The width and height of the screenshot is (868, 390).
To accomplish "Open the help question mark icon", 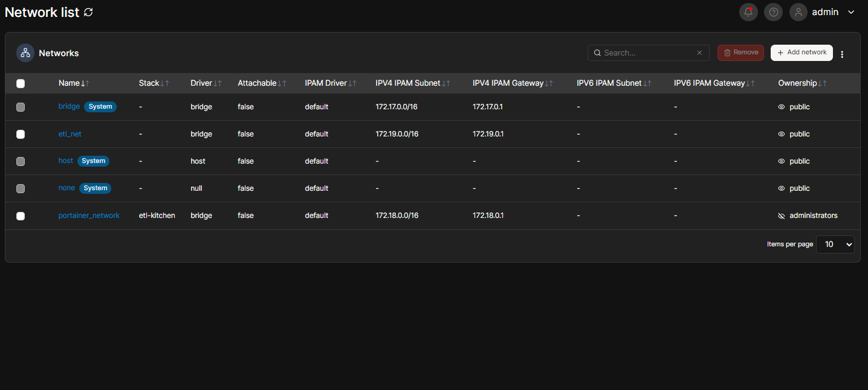I will (x=773, y=12).
